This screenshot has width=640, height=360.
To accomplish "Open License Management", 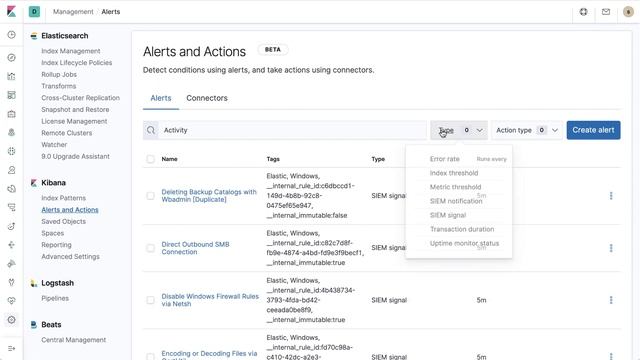I will (x=74, y=122).
